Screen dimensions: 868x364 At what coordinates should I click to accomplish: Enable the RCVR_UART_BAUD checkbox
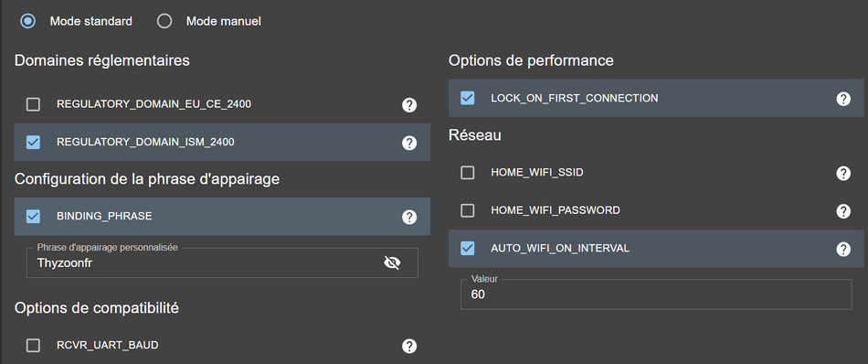pos(33,346)
